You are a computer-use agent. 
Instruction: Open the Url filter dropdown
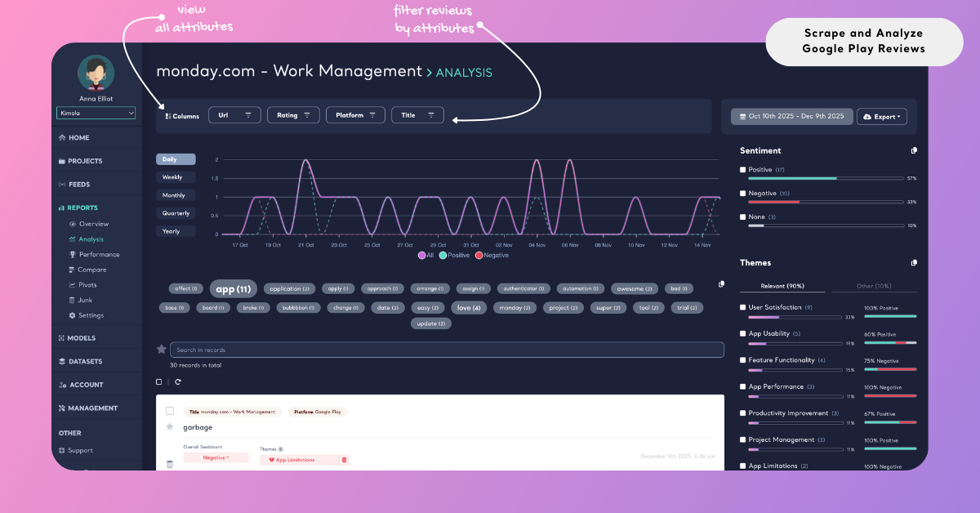coord(235,115)
